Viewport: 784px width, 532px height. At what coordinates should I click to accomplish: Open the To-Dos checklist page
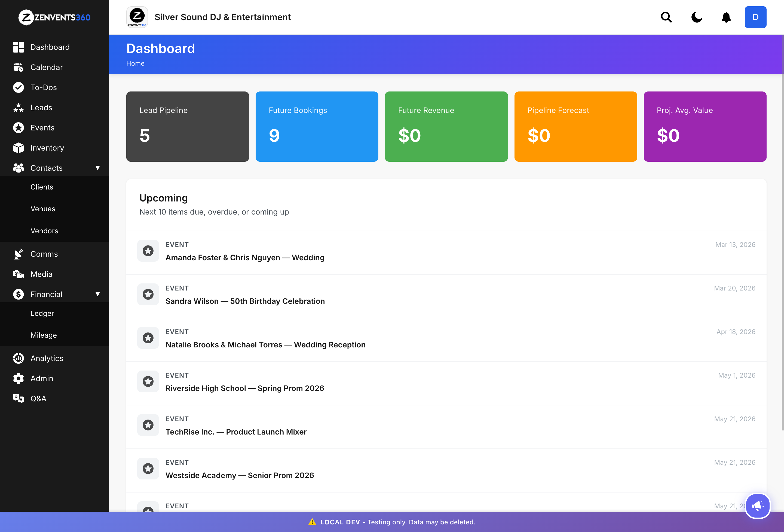44,87
